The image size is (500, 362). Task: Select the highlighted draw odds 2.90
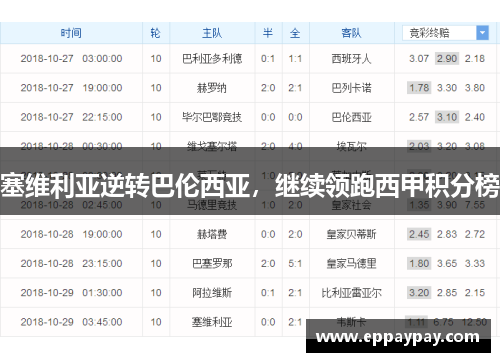point(447,59)
